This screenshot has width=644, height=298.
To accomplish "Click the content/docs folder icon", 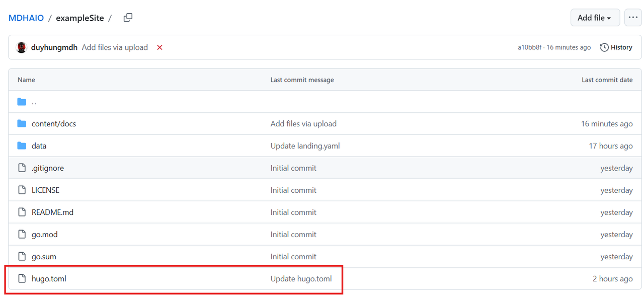I will pos(22,124).
